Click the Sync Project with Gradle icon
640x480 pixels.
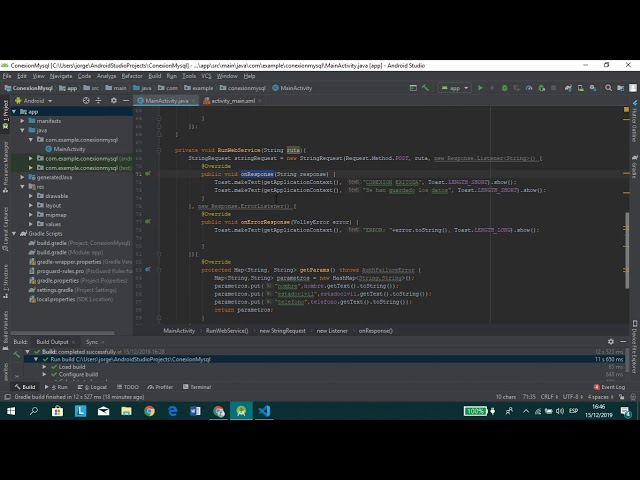pos(568,88)
